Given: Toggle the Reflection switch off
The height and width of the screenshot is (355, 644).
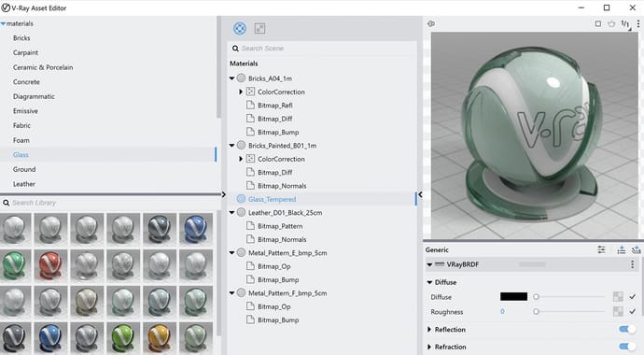Looking at the screenshot, I should [x=627, y=329].
